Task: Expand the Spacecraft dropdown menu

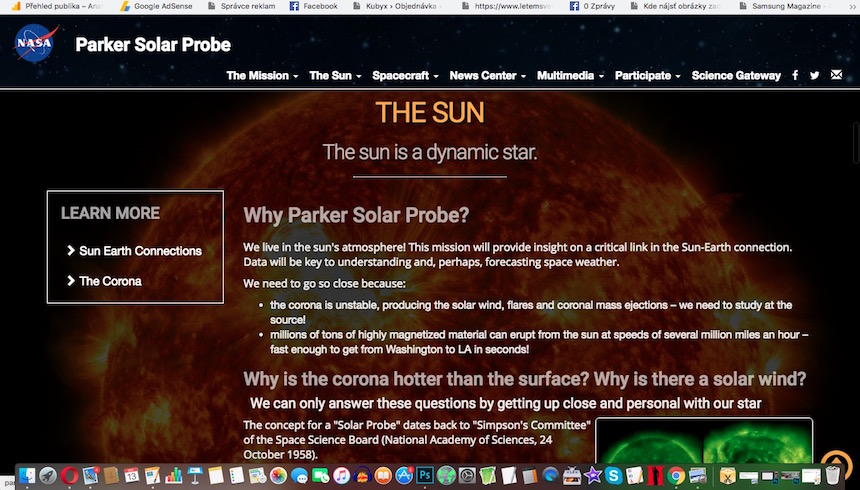Action: [x=405, y=76]
